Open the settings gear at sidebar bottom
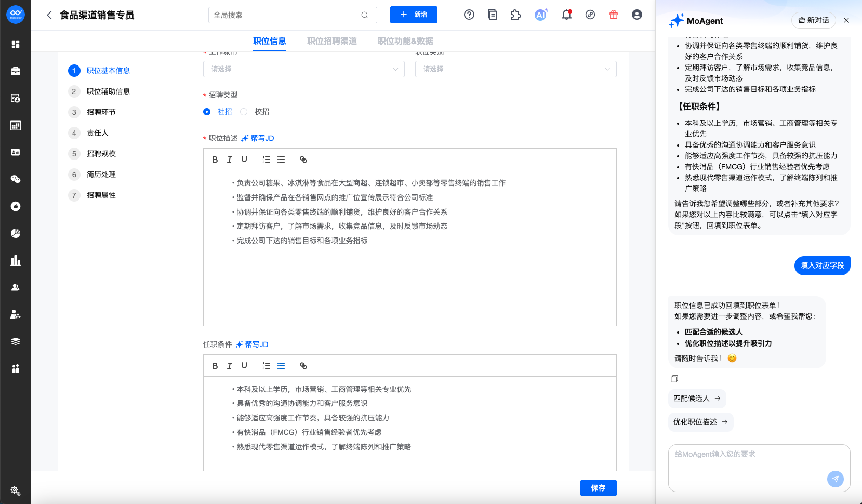The width and height of the screenshot is (862, 504). click(x=15, y=490)
